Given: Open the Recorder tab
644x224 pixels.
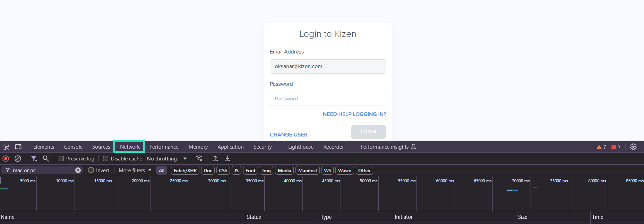Looking at the screenshot, I should click(334, 147).
